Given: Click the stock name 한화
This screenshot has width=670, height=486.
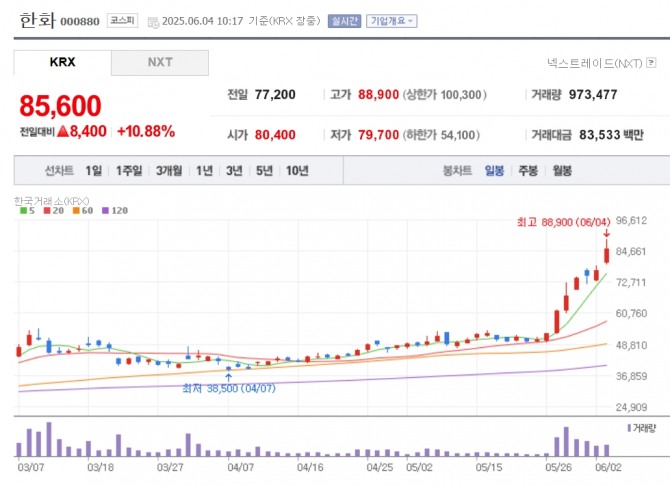Looking at the screenshot, I should click(x=37, y=20).
